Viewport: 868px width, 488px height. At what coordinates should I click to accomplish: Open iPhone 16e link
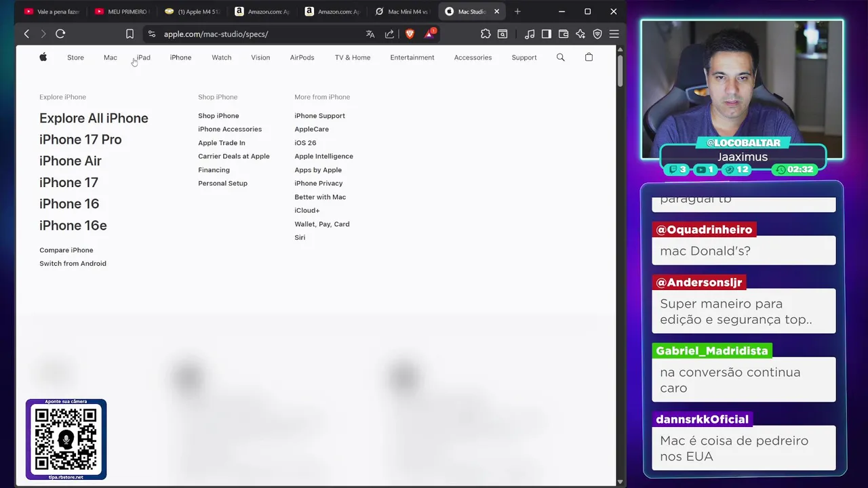[x=73, y=225]
